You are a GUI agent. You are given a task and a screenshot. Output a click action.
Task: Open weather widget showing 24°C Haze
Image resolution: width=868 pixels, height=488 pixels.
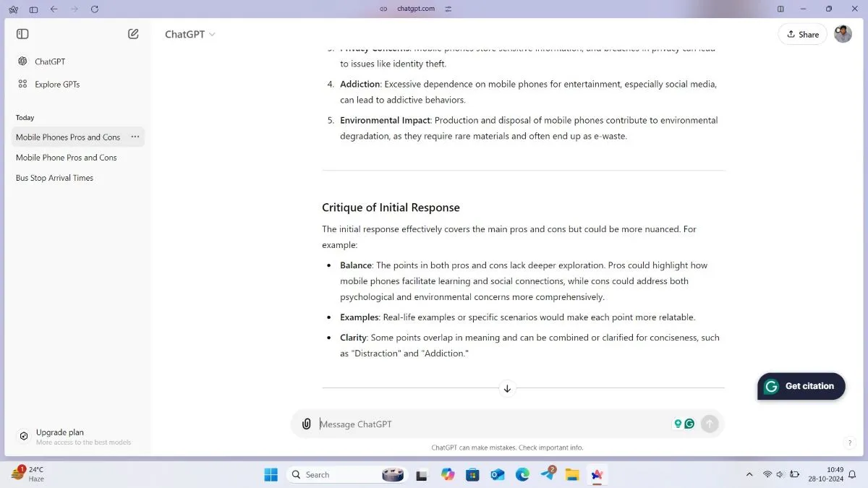pos(27,474)
